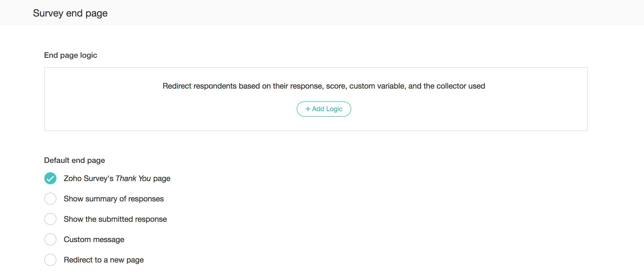Click the "Custom message" label text
644x279 pixels.
[x=94, y=240]
